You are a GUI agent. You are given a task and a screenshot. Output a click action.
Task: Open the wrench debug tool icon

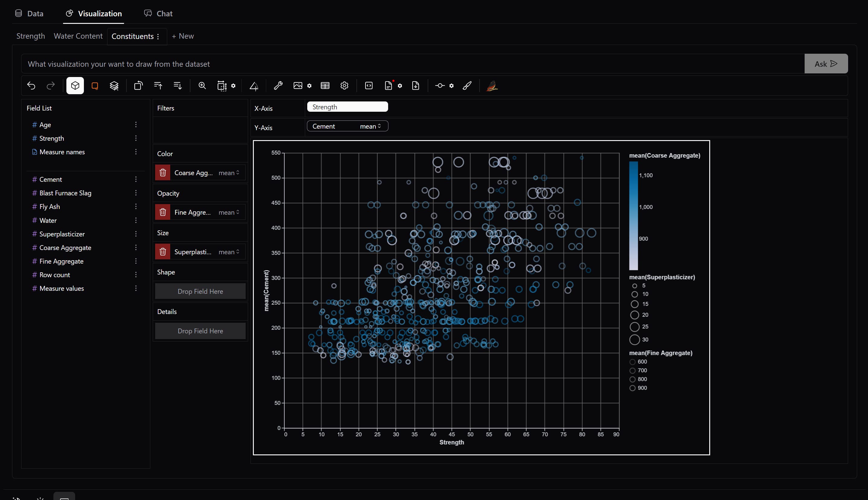278,85
